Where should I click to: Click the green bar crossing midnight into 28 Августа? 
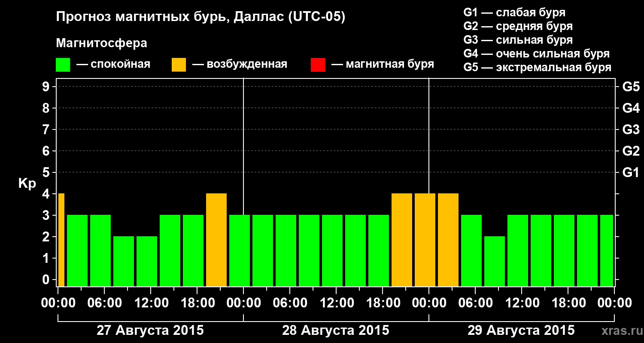pyautogui.click(x=240, y=250)
